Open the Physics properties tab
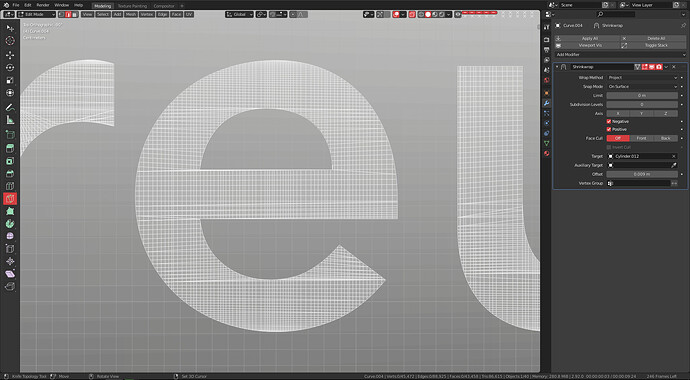Image resolution: width=690 pixels, height=380 pixels. [x=547, y=123]
